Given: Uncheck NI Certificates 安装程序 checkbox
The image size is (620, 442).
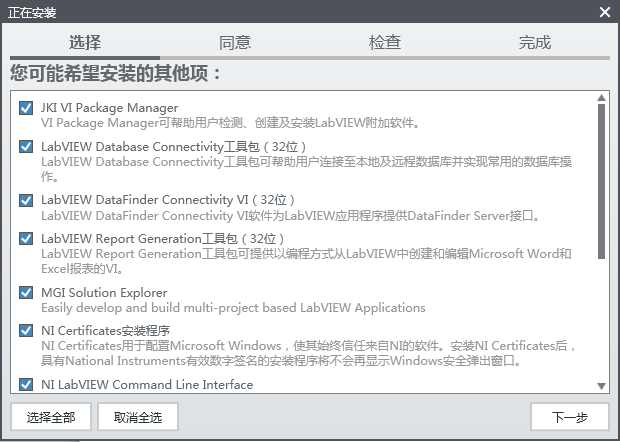Looking at the screenshot, I should (x=26, y=331).
